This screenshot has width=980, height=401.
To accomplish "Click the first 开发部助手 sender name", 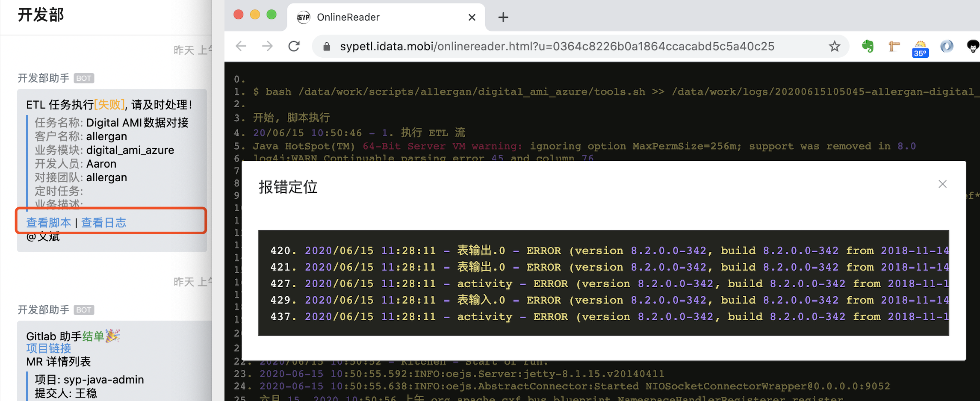I will click(x=43, y=78).
